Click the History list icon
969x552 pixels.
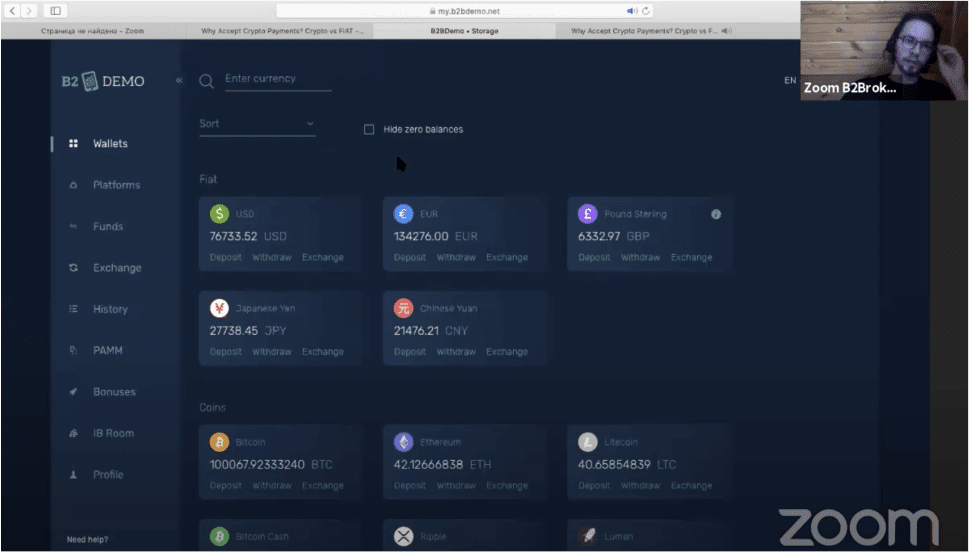(x=74, y=309)
